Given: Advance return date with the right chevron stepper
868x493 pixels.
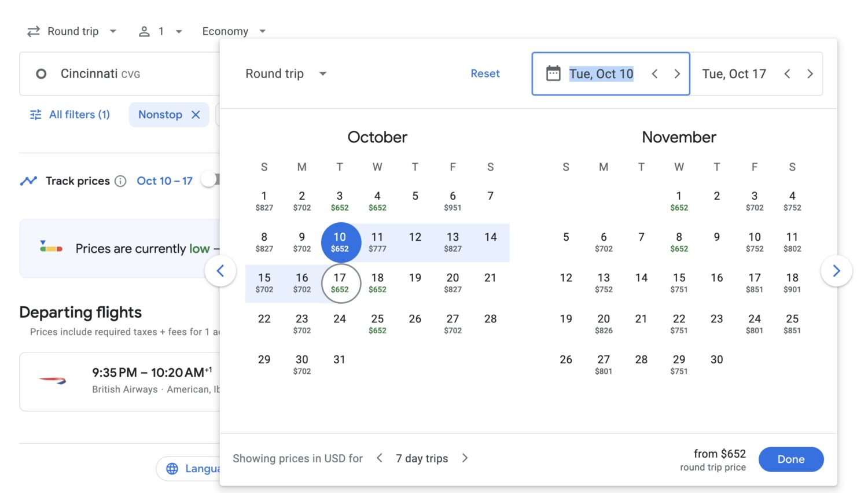Looking at the screenshot, I should pyautogui.click(x=810, y=73).
